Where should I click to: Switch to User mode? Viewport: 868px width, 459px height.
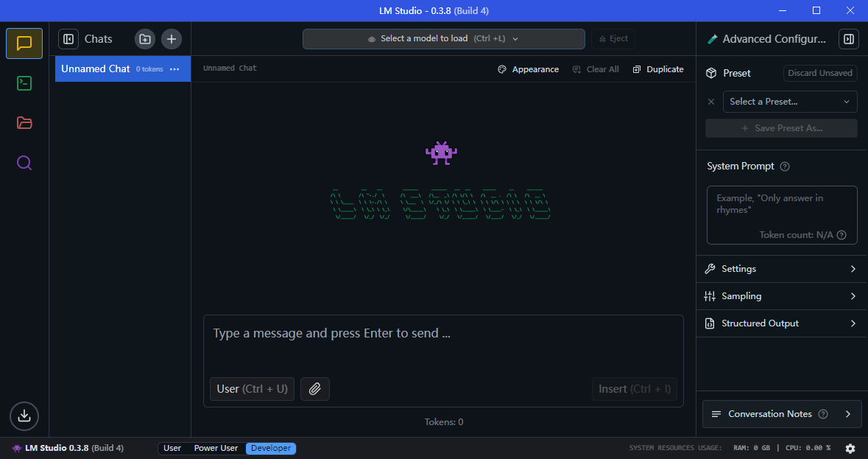coord(172,448)
